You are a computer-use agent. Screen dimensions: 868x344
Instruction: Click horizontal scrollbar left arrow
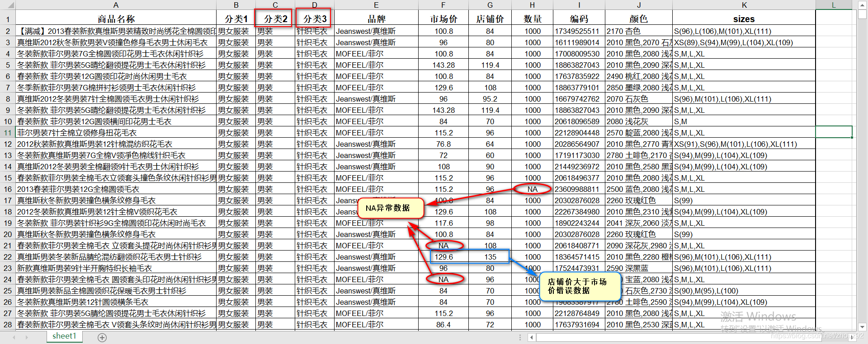tap(532, 337)
